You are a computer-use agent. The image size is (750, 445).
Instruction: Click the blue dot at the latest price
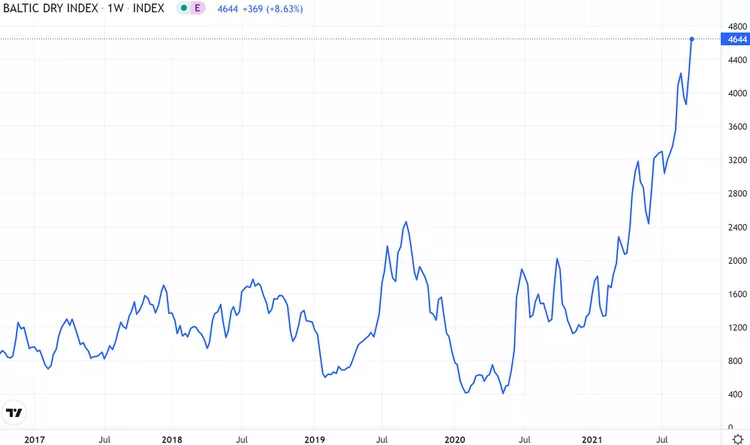692,39
